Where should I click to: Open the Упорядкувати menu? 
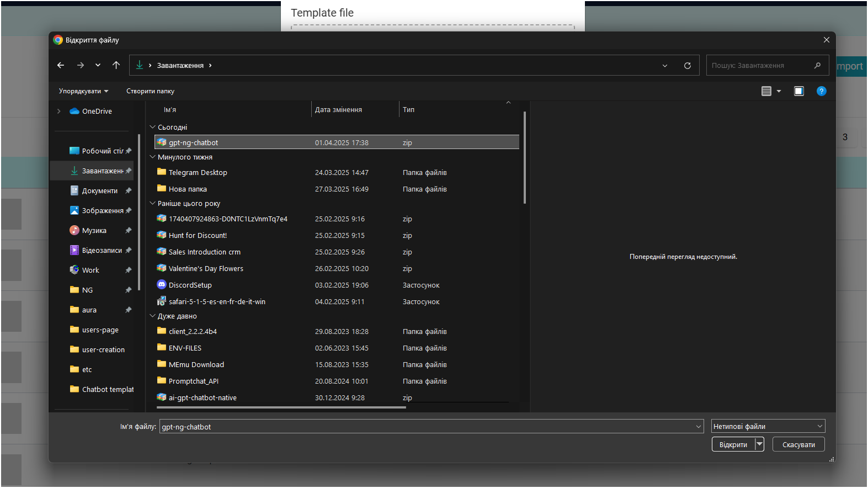click(83, 91)
